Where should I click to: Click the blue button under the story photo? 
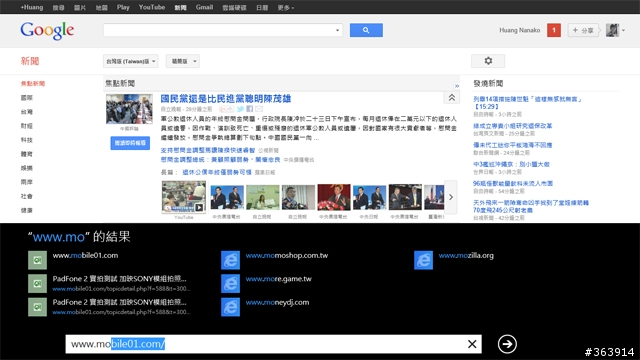[x=130, y=143]
